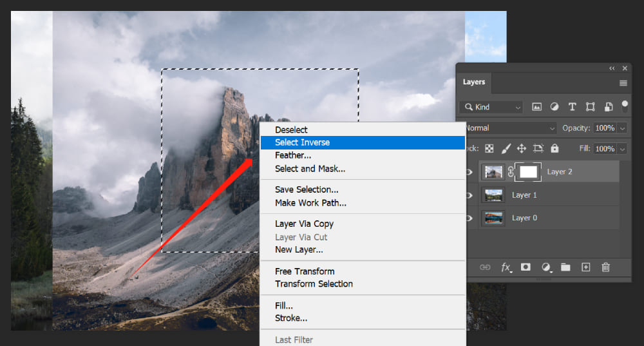Open the Opacity value dropdown arrow

(622, 128)
